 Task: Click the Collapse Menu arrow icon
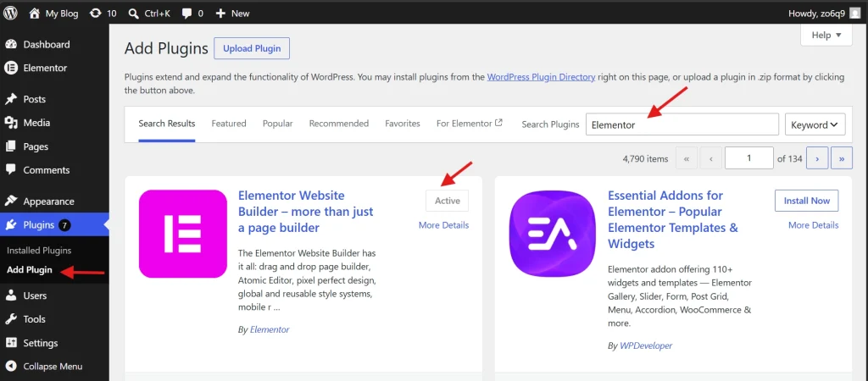click(x=11, y=366)
